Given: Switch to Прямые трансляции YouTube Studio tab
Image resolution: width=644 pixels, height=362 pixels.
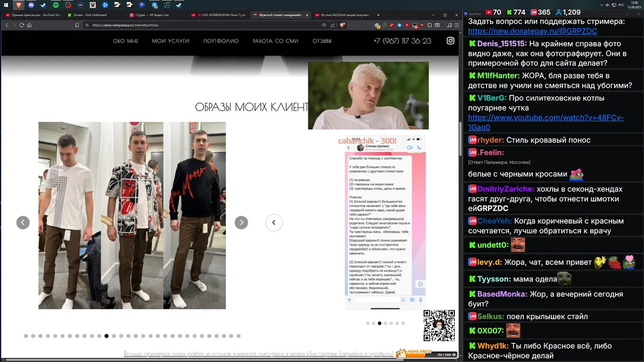Looking at the screenshot, I should tap(33, 15).
